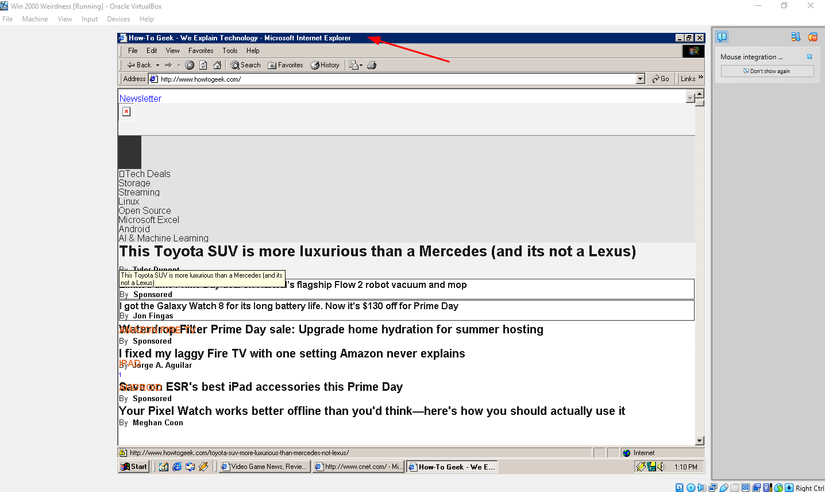
Task: Open ESR's iPad accessories article link
Action: coord(260,387)
